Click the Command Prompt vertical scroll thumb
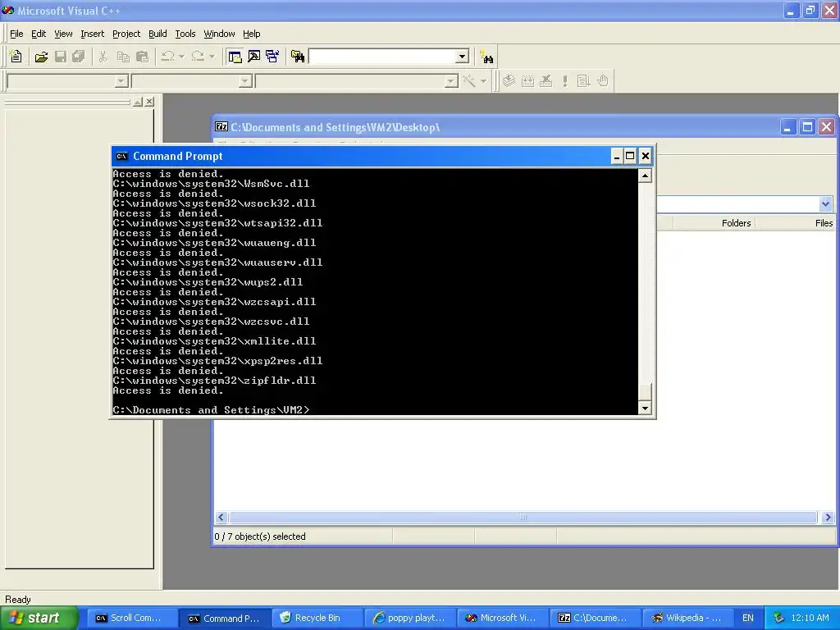The width and height of the screenshot is (840, 630). (645, 391)
